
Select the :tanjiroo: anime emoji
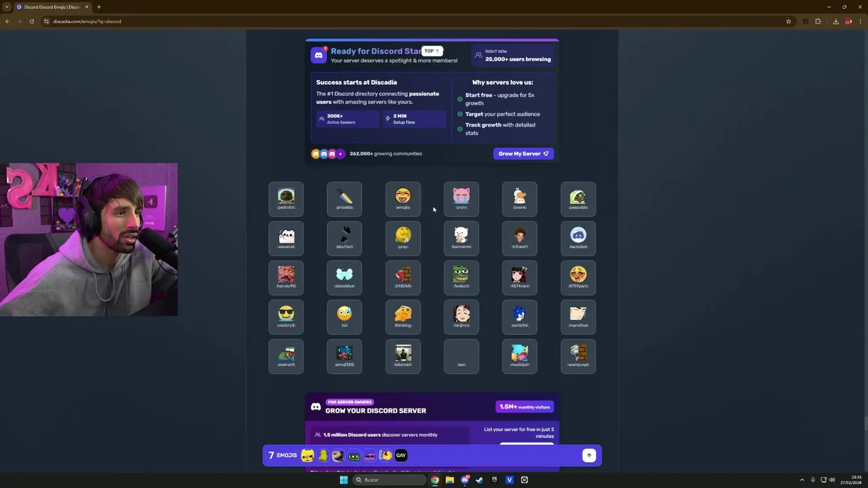point(461,317)
